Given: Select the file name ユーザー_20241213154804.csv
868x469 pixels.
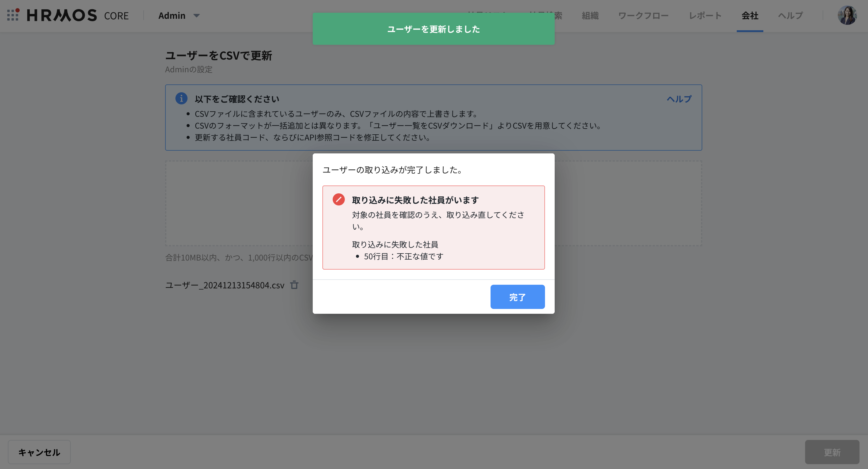Looking at the screenshot, I should (224, 285).
